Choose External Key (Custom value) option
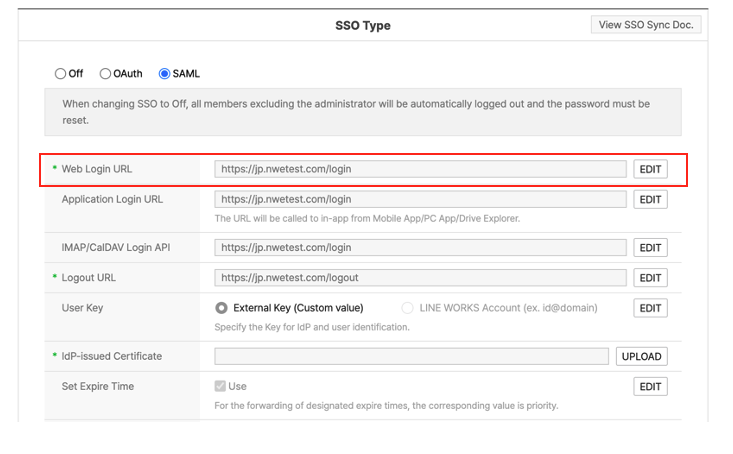733x454 pixels. click(222, 308)
